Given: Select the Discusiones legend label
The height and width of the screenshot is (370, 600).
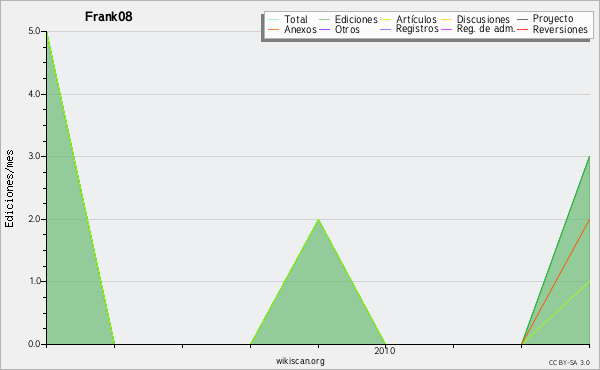Looking at the screenshot, I should click(483, 20).
